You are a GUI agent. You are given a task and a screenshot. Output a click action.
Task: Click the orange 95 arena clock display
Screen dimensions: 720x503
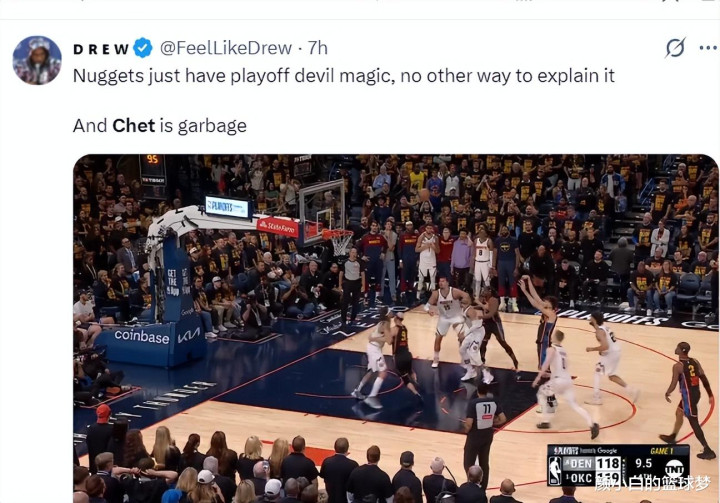152,160
